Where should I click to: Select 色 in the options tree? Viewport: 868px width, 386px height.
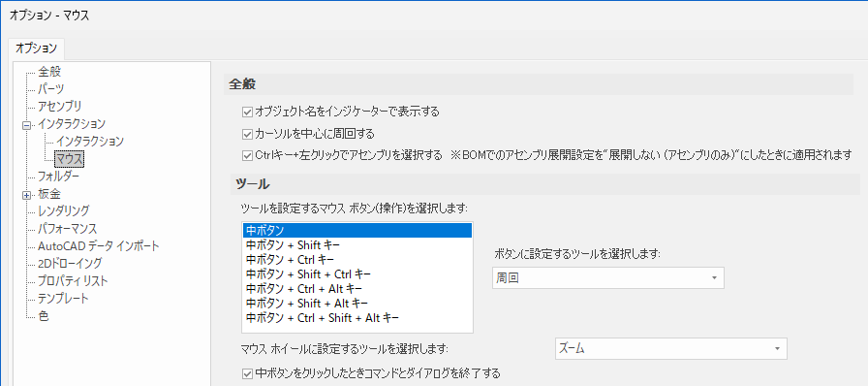[x=44, y=316]
